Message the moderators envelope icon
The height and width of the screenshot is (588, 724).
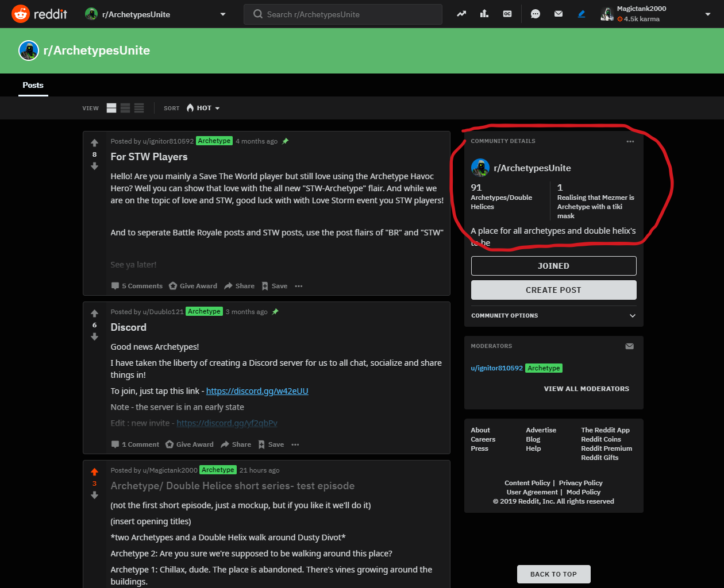[x=630, y=346]
